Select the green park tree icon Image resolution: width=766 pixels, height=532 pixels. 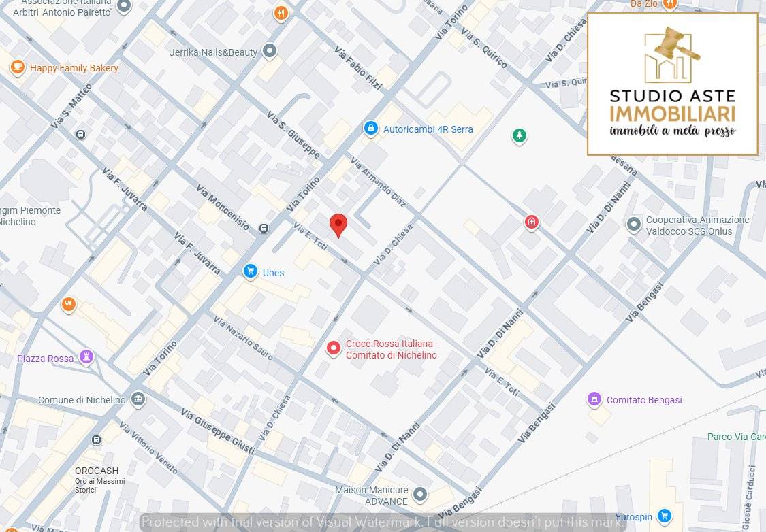pos(520,136)
